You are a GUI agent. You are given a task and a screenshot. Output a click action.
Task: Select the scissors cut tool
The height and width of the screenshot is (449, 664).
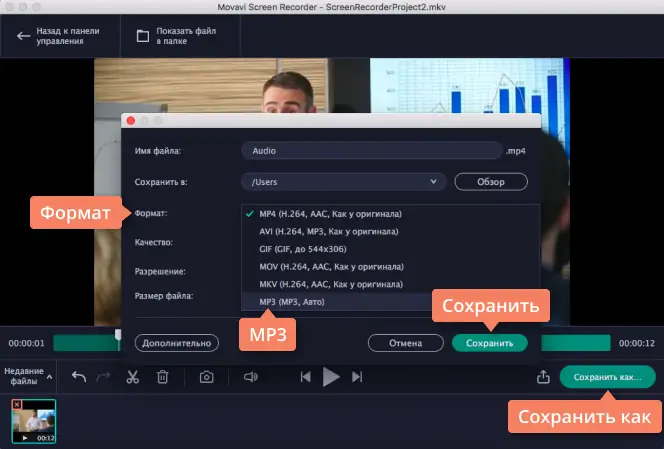click(x=133, y=377)
